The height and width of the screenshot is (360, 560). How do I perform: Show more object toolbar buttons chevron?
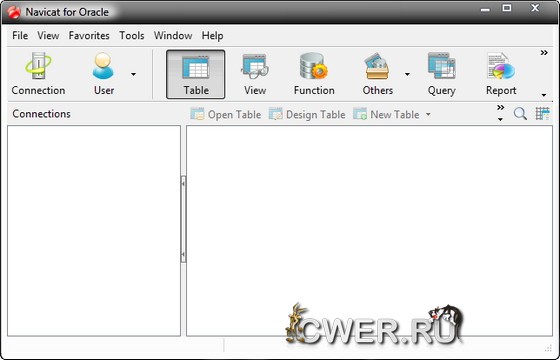pos(501,108)
